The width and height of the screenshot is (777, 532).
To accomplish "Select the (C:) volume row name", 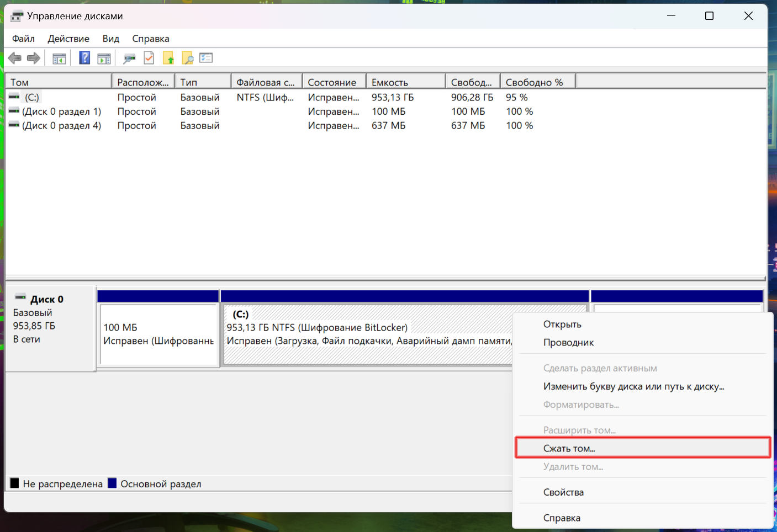I will tap(32, 97).
